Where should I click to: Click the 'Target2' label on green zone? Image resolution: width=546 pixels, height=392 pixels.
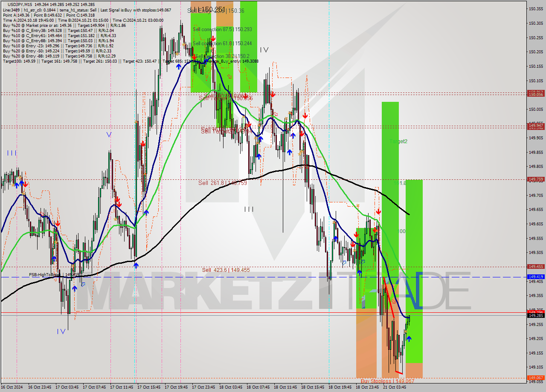(x=398, y=141)
